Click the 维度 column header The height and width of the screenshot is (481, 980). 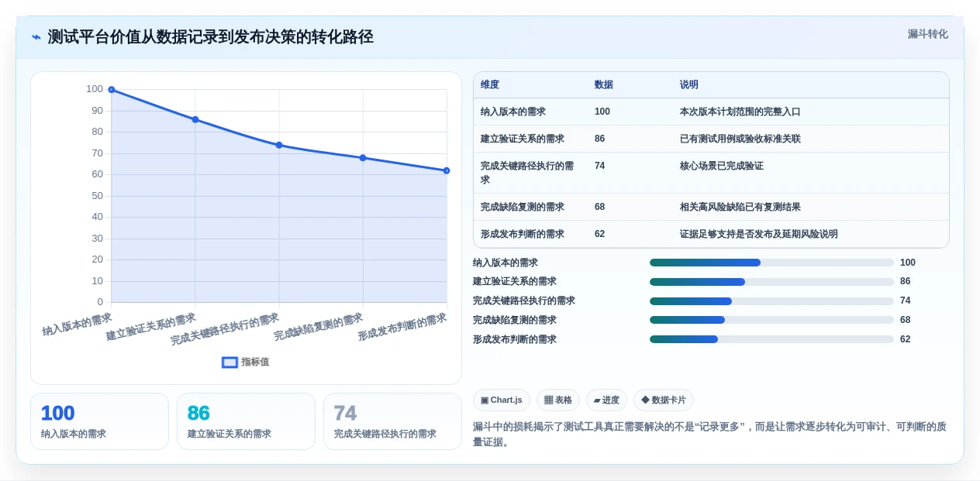490,85
